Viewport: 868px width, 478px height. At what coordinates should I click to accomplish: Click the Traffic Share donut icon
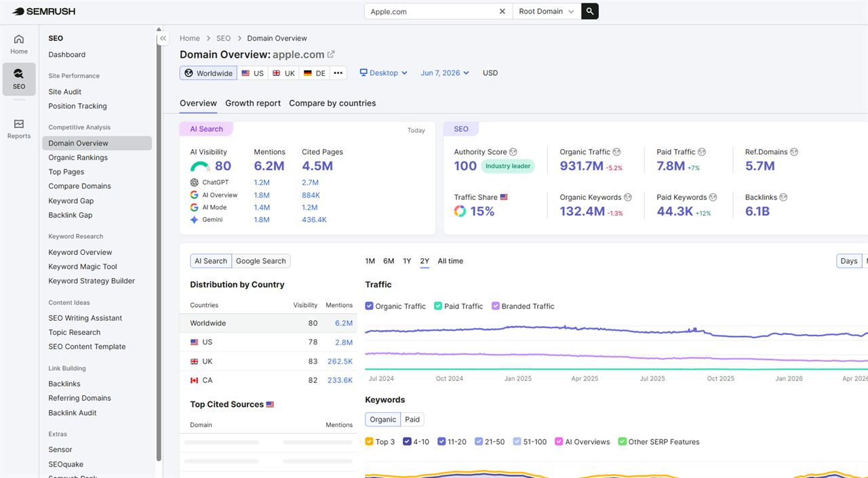click(460, 212)
